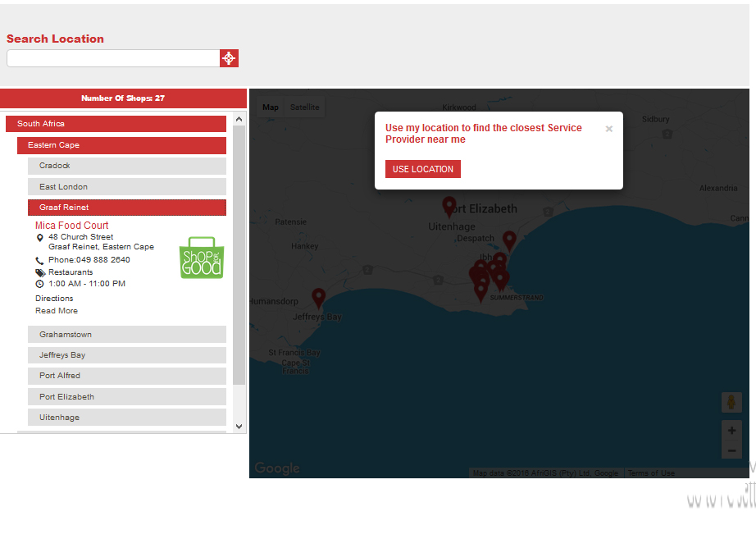The image size is (756, 539).
Task: Close the use my location popup
Action: click(608, 129)
